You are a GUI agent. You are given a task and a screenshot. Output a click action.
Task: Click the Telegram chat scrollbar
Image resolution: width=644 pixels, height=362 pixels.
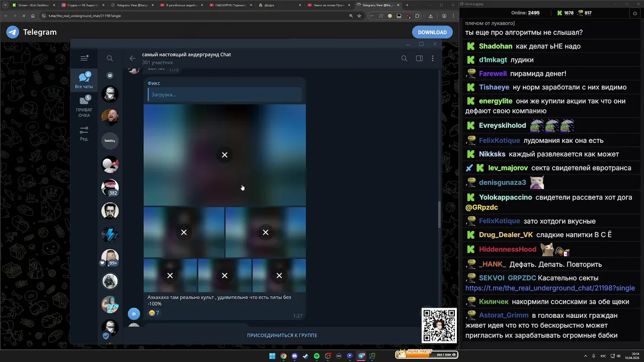439,215
